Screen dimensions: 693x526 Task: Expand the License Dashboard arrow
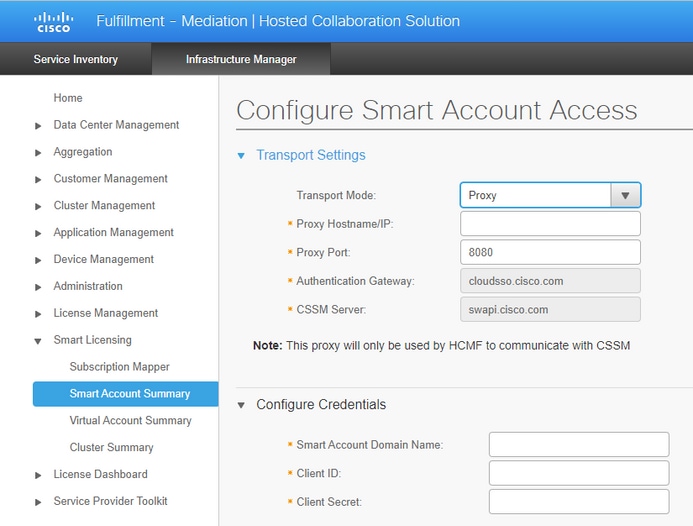[x=38, y=475]
